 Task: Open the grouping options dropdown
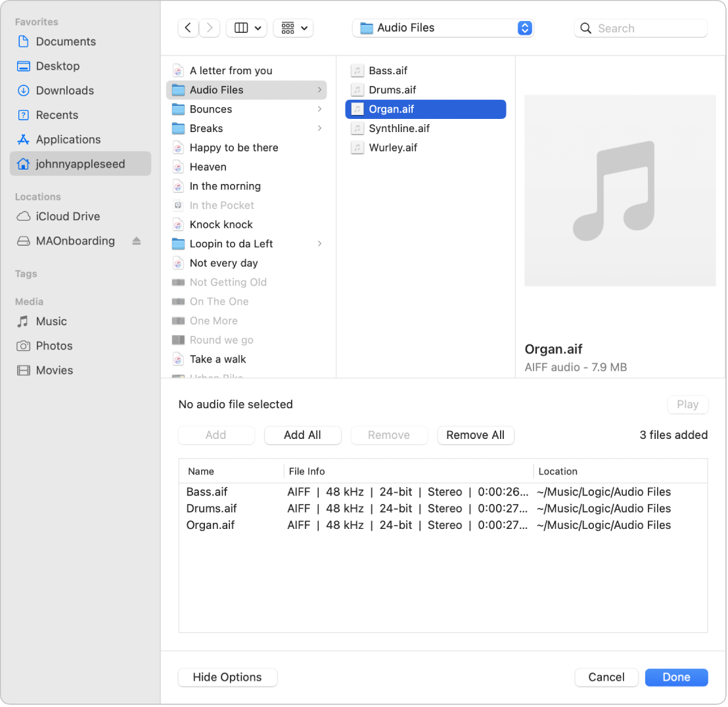click(293, 28)
